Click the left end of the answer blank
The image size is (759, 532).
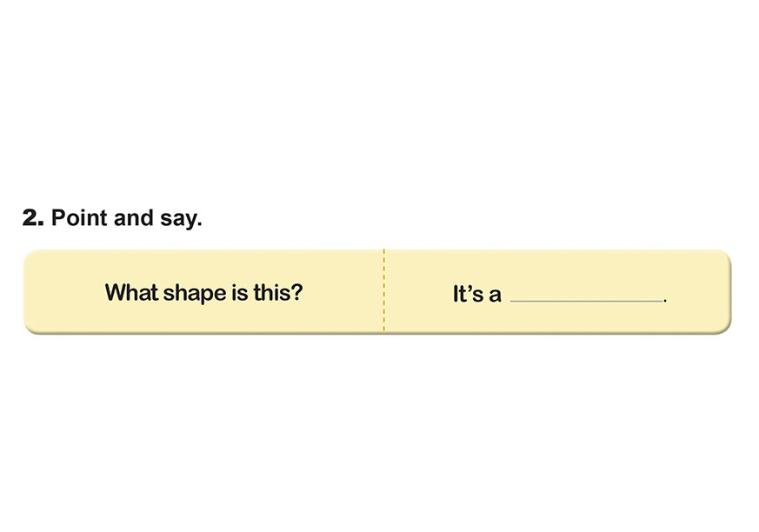coord(514,301)
